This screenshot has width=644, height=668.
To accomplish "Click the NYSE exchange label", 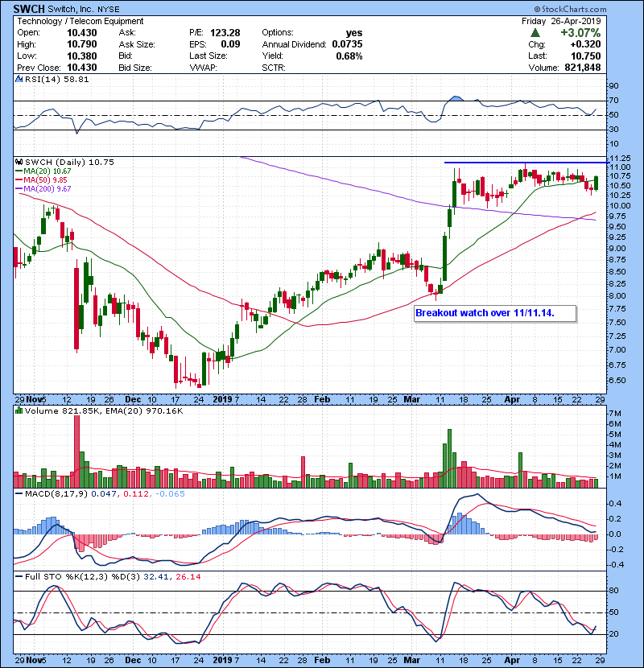I will 108,10.
